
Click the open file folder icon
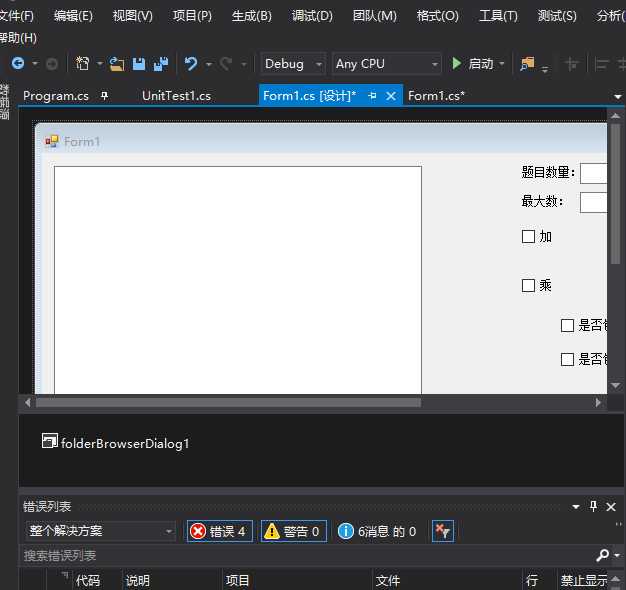click(x=117, y=64)
